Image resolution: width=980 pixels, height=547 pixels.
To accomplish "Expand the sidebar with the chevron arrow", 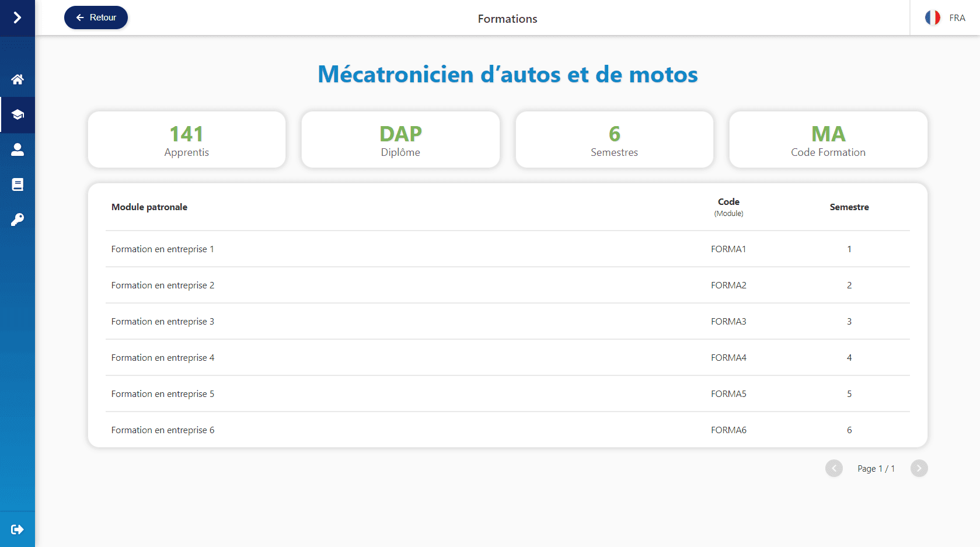I will (18, 18).
